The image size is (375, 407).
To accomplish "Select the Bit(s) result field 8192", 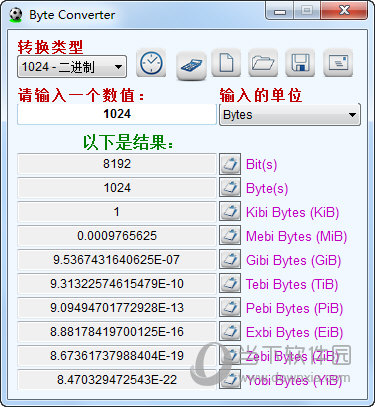I will pos(117,164).
